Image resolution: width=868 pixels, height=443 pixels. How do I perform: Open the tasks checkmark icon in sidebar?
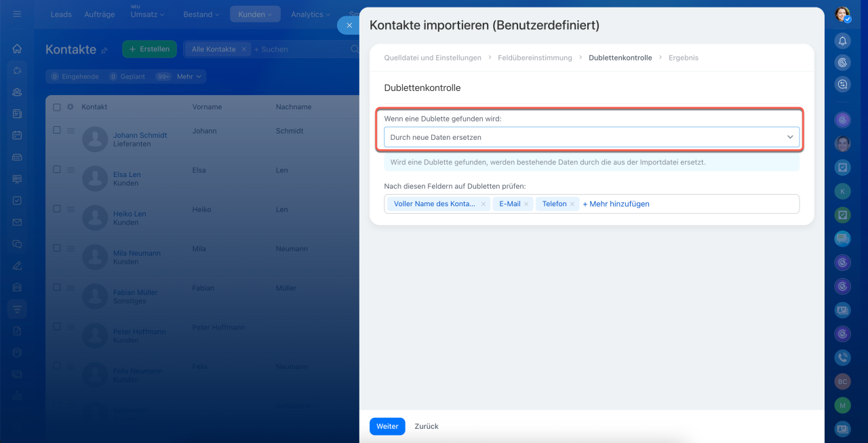pos(17,201)
